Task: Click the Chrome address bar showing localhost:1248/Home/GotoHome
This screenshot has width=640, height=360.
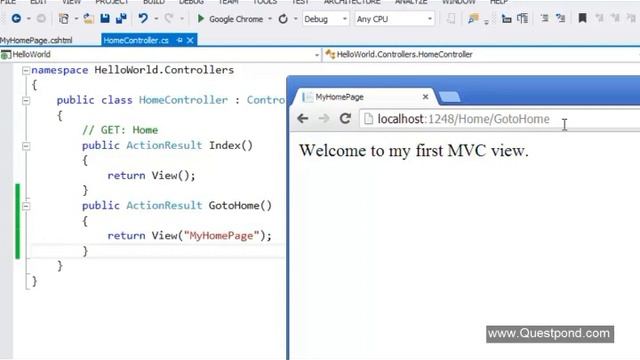Action: tap(500, 119)
